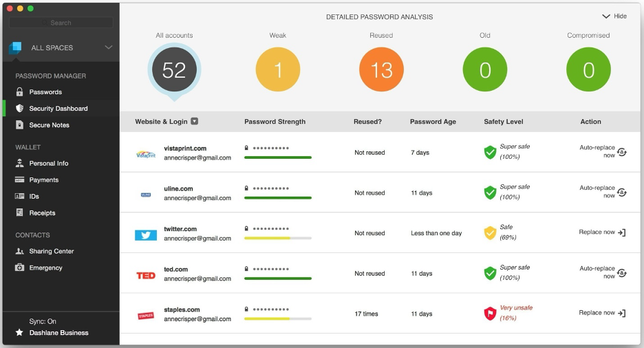Click auto-replace icon for uline.com
This screenshot has height=348, width=644.
[x=622, y=192]
